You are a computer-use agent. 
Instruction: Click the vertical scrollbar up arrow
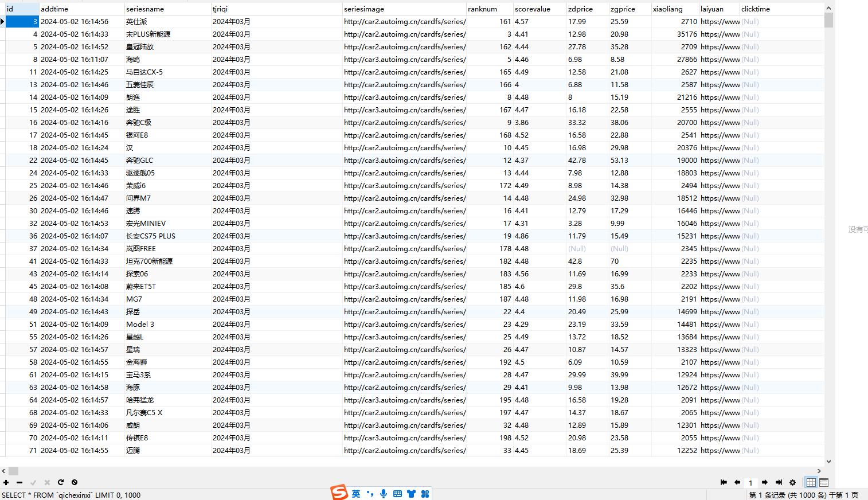point(828,8)
